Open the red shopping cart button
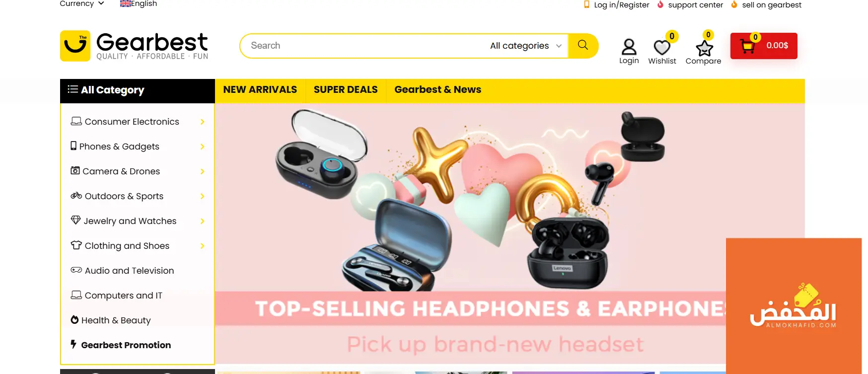 pyautogui.click(x=764, y=46)
